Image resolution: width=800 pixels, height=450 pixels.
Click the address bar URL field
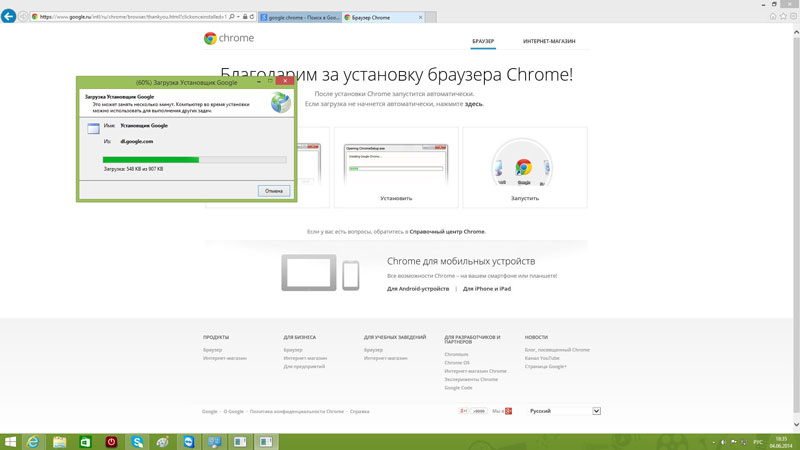point(133,17)
